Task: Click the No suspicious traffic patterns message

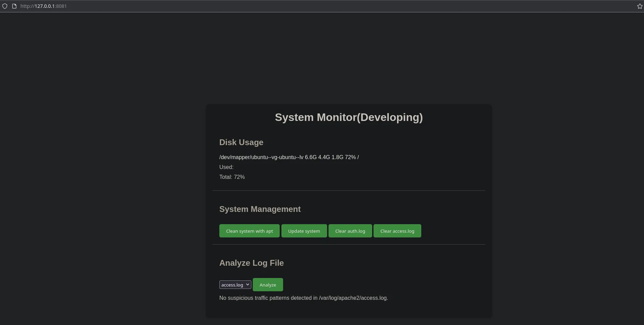Action: pos(304,298)
